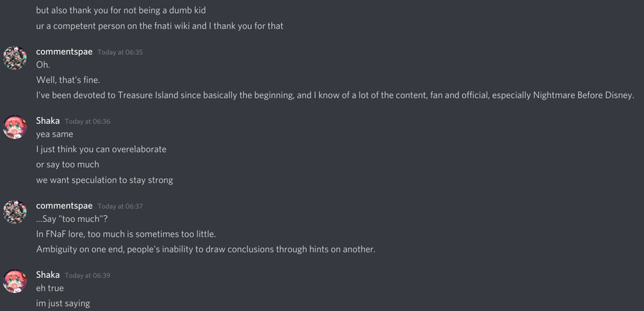The width and height of the screenshot is (644, 311).
Task: Click Shaka's avatar beside the 06:36 message
Action: 16,127
